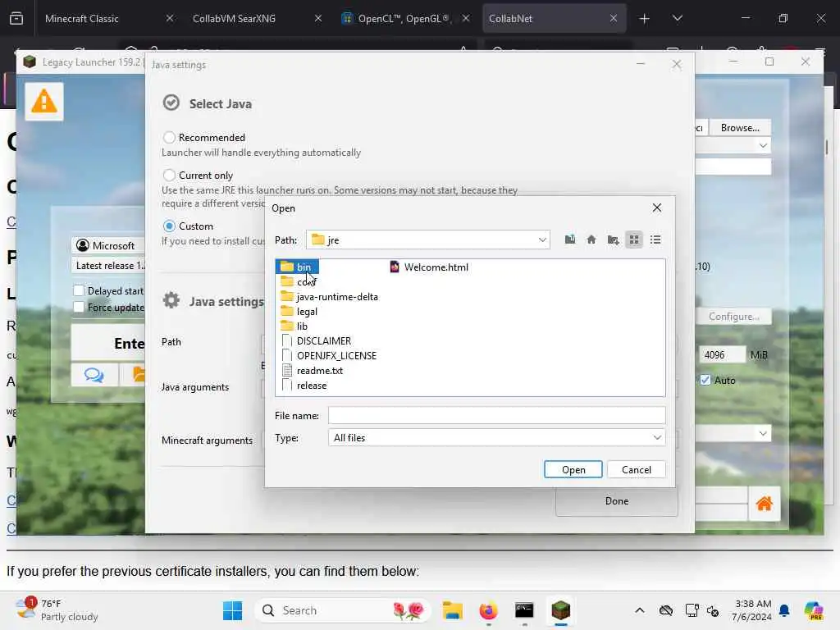Open the clock showing 3:38 AM
The image size is (840, 630).
point(753,610)
